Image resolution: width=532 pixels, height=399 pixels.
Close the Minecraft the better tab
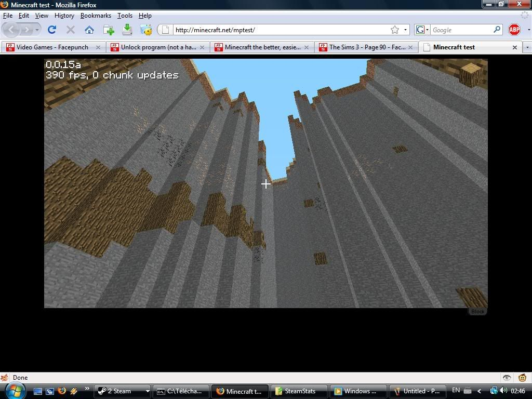307,47
